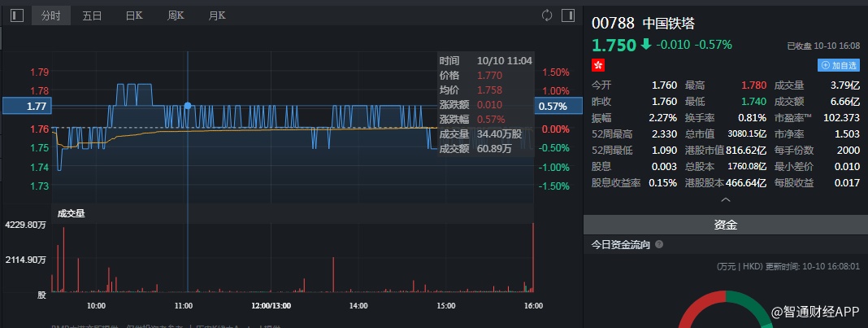
Task: Click the 4229.80万 volume axis label
Action: point(25,225)
